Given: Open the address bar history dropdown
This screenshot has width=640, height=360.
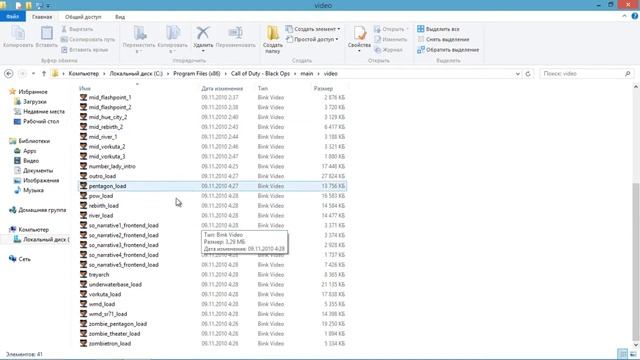Looking at the screenshot, I should point(518,73).
